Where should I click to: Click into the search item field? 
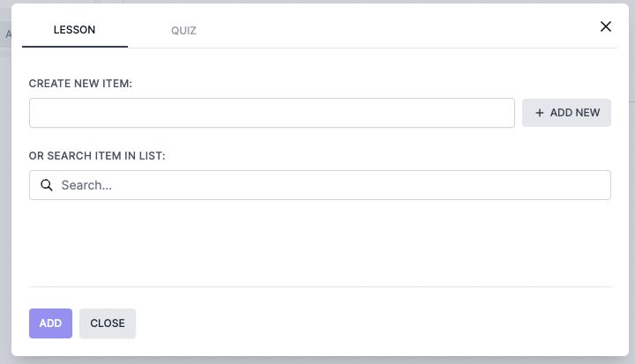(319, 185)
